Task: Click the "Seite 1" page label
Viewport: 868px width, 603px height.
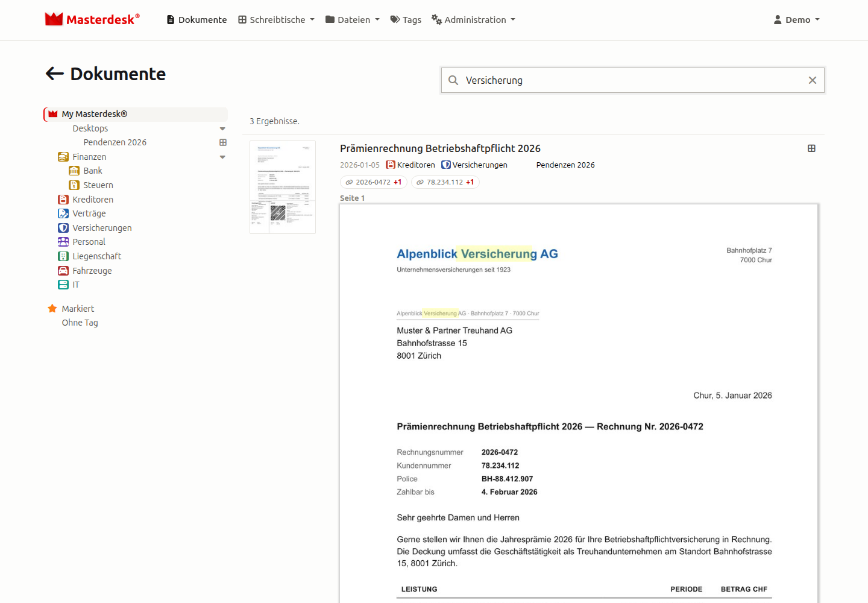Action: click(x=352, y=198)
